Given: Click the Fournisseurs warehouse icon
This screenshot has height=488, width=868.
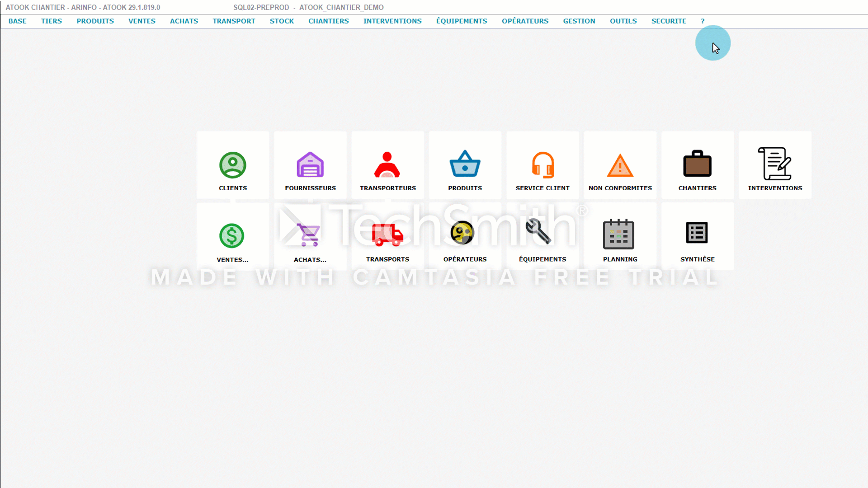Looking at the screenshot, I should click(x=310, y=165).
